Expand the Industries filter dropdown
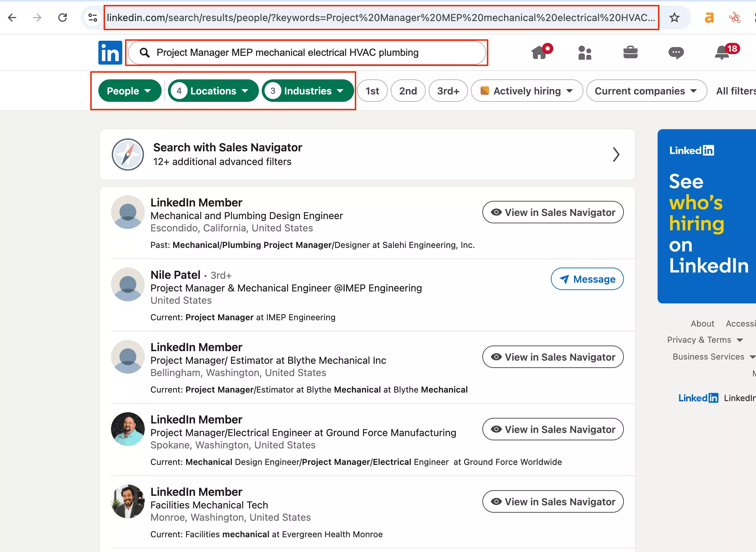The height and width of the screenshot is (552, 756). (x=308, y=91)
